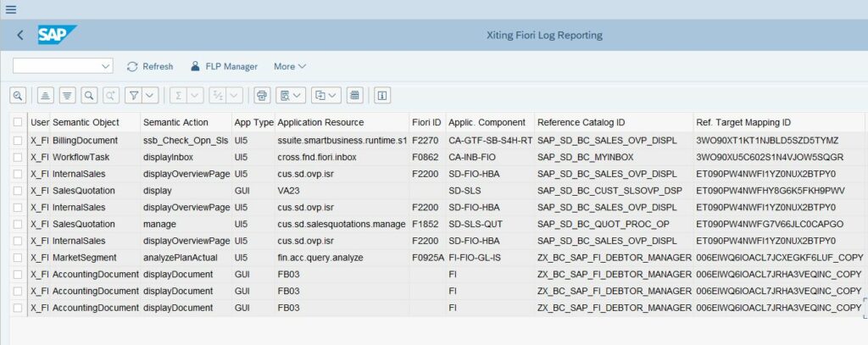The image size is (868, 345).
Task: Expand the filter options dropdown arrow
Action: tap(151, 95)
